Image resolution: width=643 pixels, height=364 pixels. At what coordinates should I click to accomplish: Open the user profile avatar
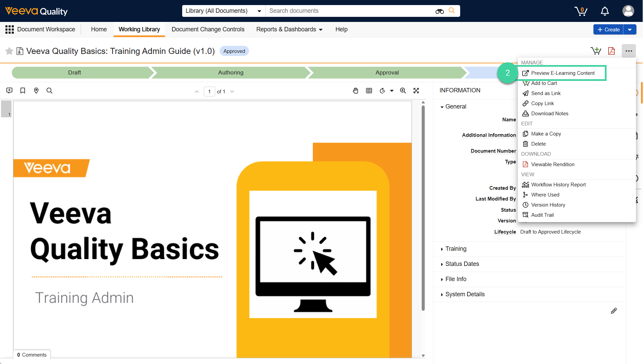pos(628,11)
